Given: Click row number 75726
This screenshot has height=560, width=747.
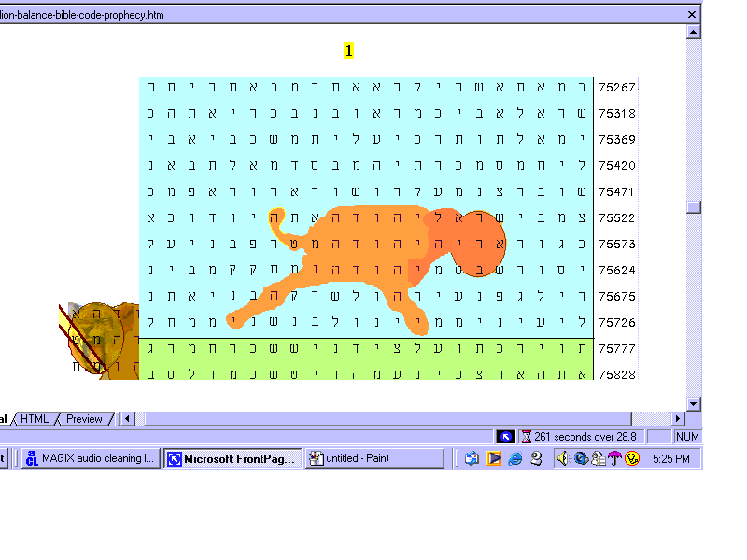Looking at the screenshot, I should coord(617,323).
